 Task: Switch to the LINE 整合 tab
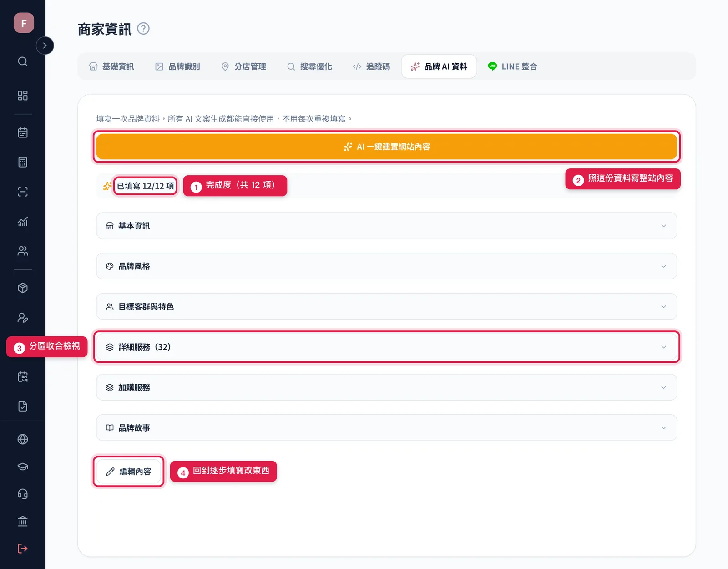coord(512,66)
